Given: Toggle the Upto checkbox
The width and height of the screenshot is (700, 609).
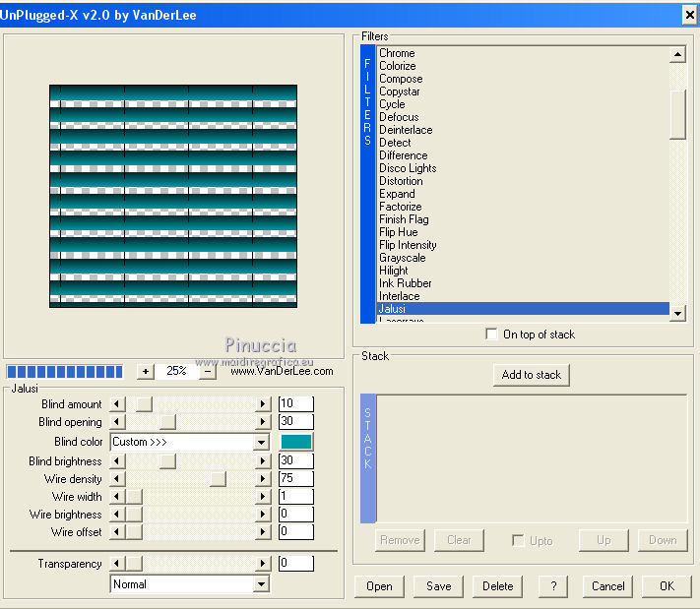Looking at the screenshot, I should [x=518, y=540].
